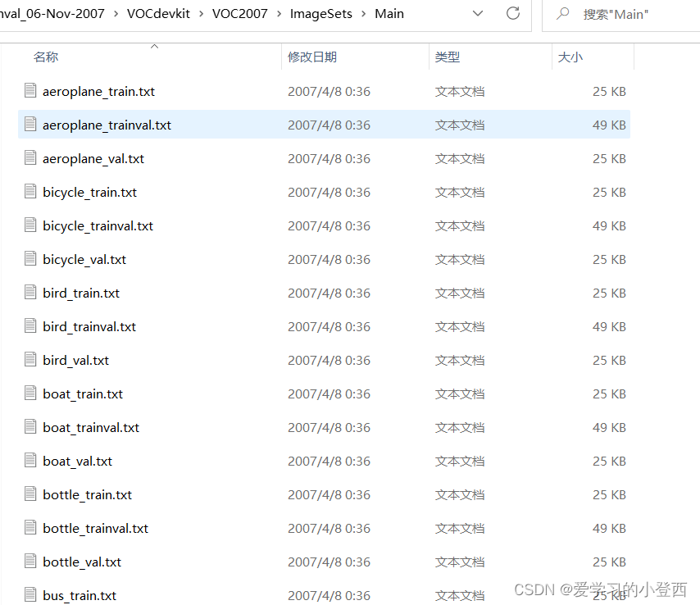
Task: Select file name boat_val.txt
Action: pos(78,462)
